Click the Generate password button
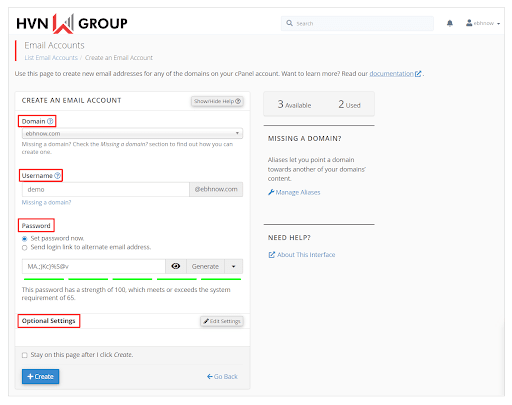This screenshot has width=512, height=405. point(205,266)
